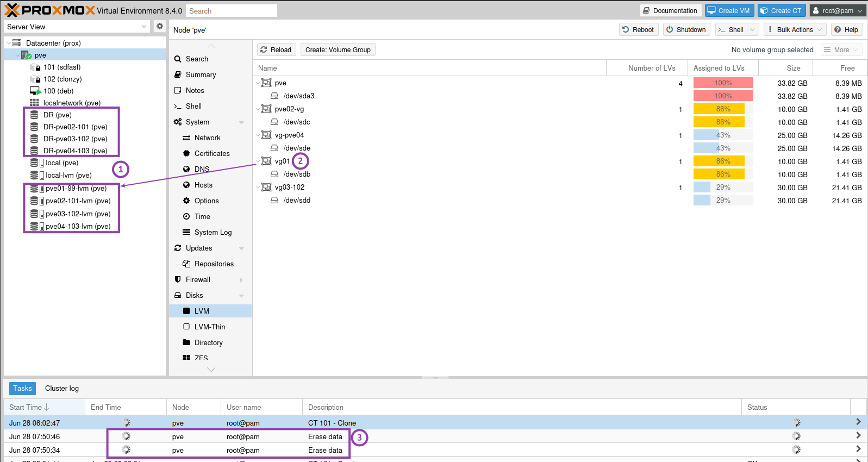Click the Reboot button
The width and height of the screenshot is (868, 462).
tap(639, 29)
